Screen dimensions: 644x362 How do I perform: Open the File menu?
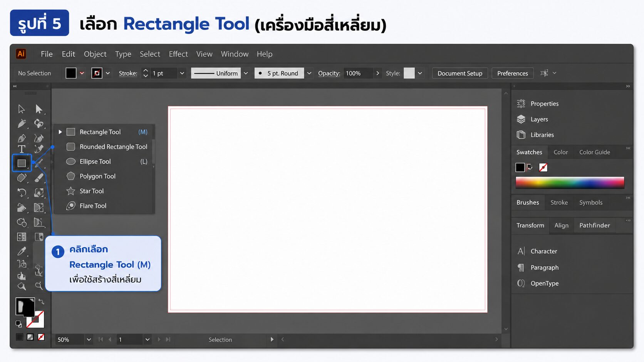pos(47,54)
